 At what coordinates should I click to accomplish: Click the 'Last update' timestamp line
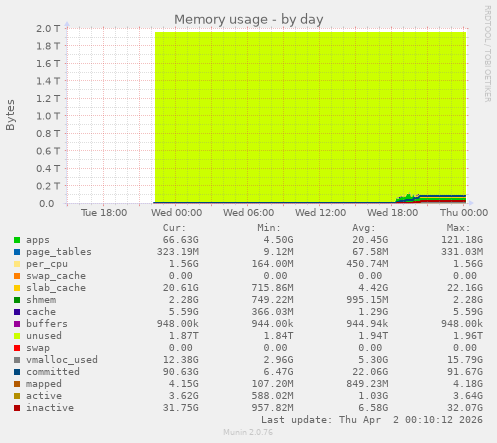(x=372, y=420)
